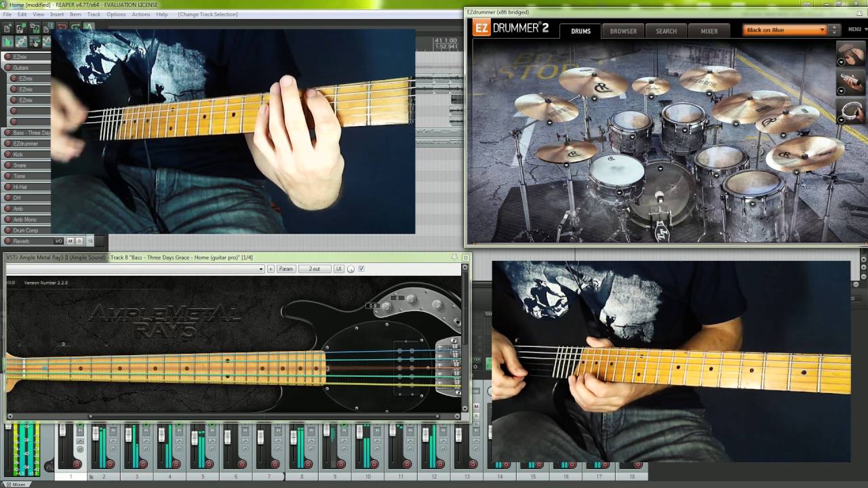868x488 pixels.
Task: Click the pin icon below the EZdrummer title bar
Action: 859,13
